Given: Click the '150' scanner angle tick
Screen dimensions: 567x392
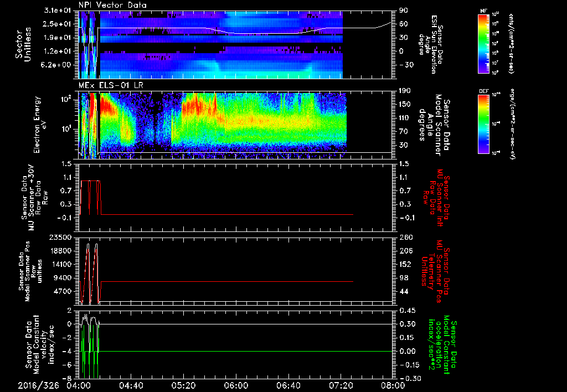Looking at the screenshot, I should [406, 105].
